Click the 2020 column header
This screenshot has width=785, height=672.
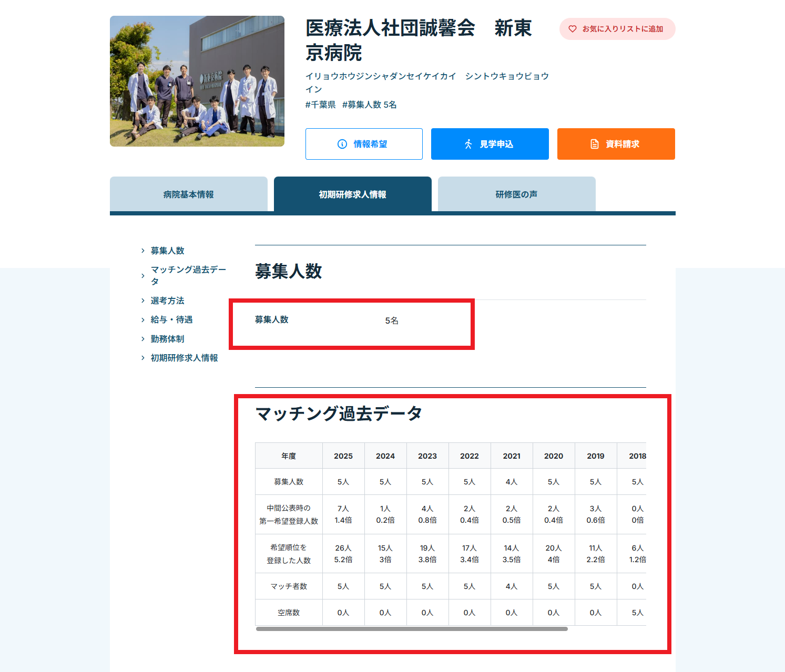[554, 456]
